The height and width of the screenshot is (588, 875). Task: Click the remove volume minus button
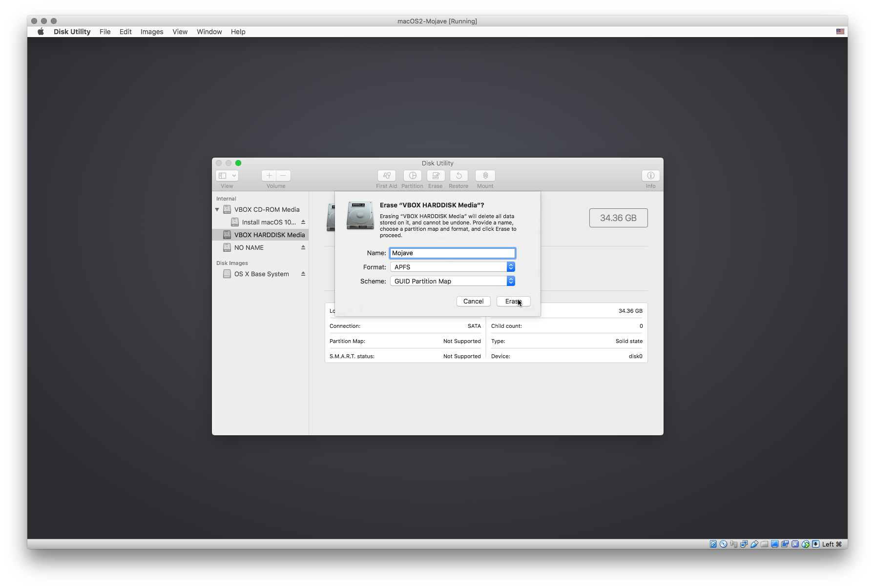click(x=283, y=176)
